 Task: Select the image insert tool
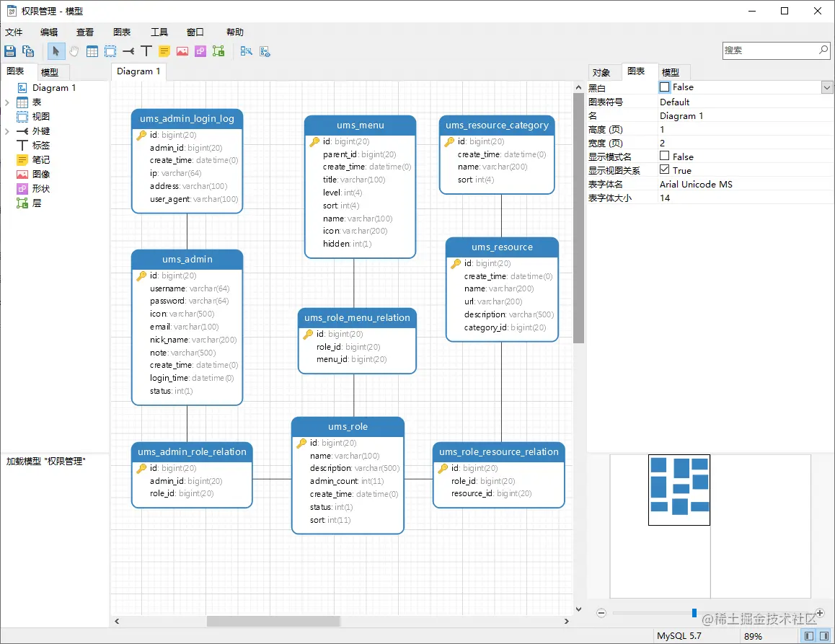pos(182,51)
